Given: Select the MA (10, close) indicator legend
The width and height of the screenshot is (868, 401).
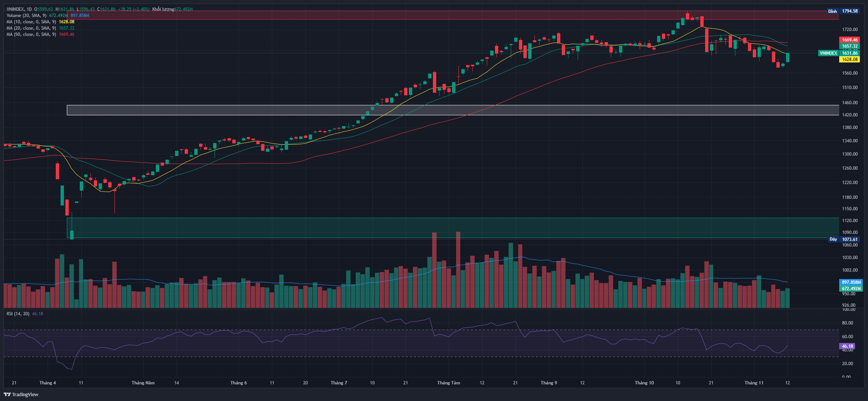Looking at the screenshot, I should click(31, 22).
